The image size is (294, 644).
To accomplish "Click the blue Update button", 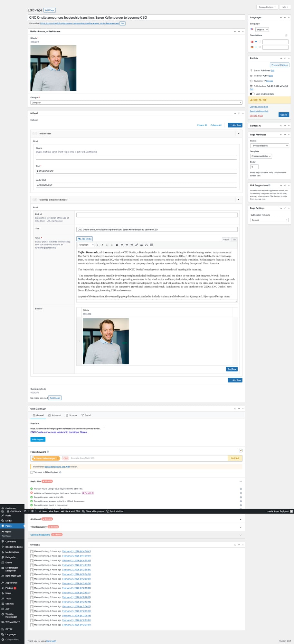I will click(284, 115).
